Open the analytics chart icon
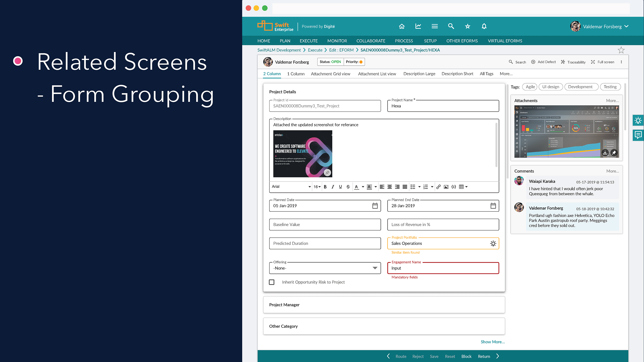Image resolution: width=644 pixels, height=362 pixels. tap(418, 26)
